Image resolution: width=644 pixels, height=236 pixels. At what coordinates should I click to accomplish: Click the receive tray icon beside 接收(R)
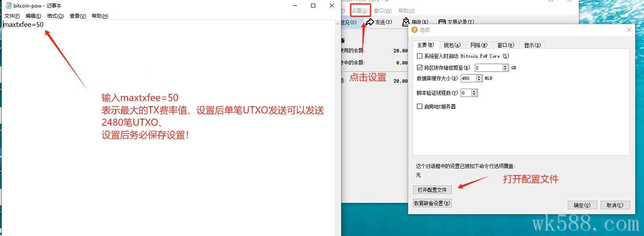pos(406,22)
